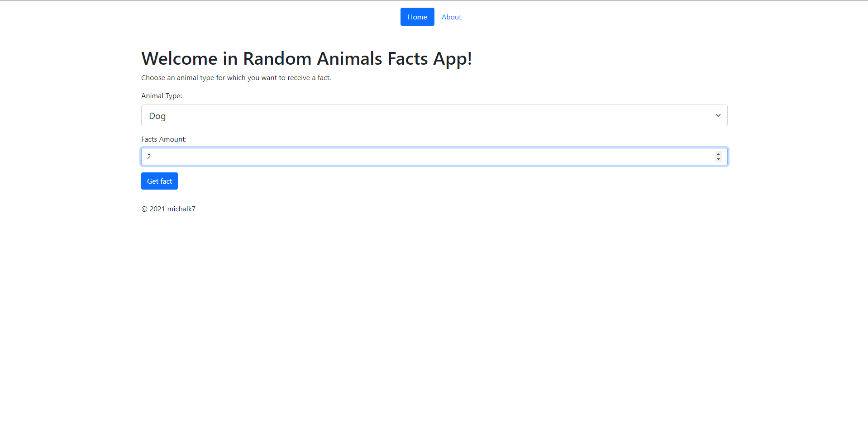
Task: Click the Welcome page heading
Action: [x=306, y=58]
